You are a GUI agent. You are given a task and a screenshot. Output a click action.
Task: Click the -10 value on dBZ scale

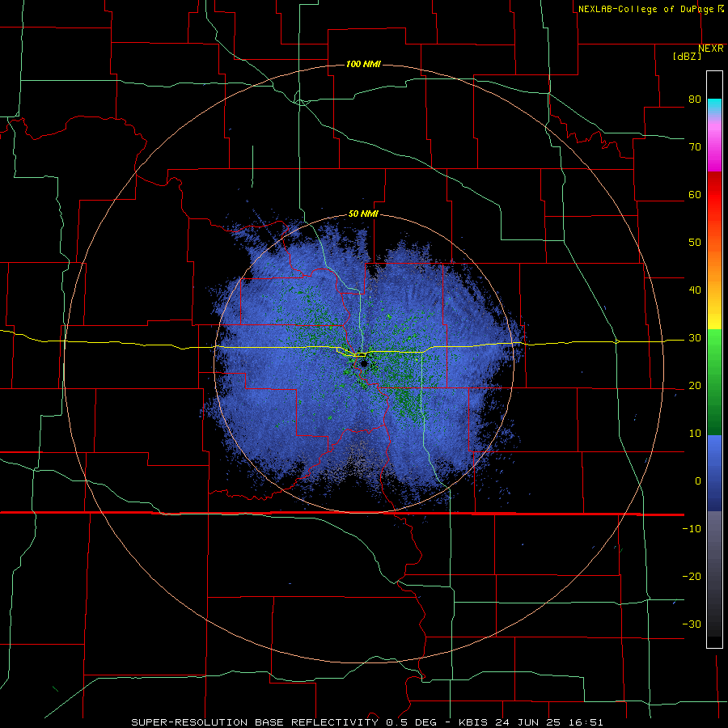tap(692, 529)
